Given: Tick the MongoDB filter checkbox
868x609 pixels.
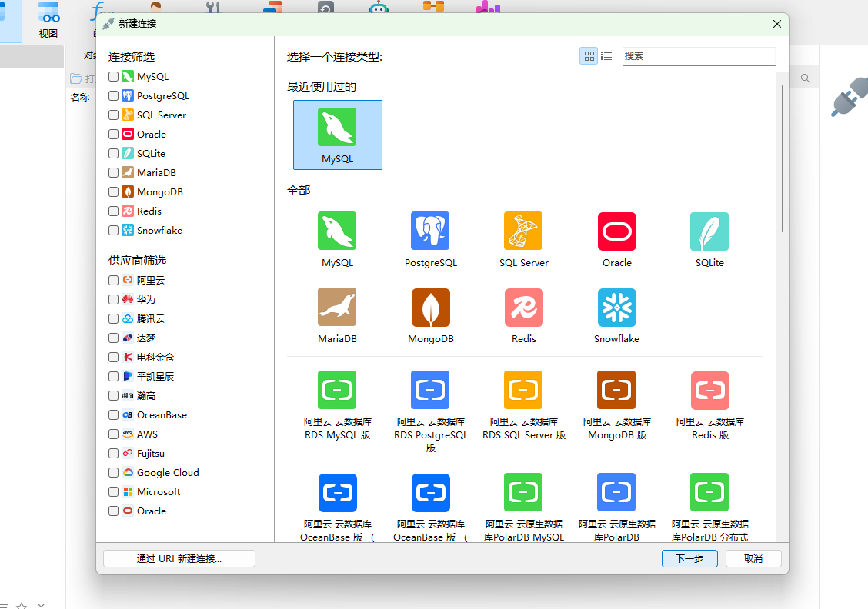Looking at the screenshot, I should pyautogui.click(x=113, y=191).
